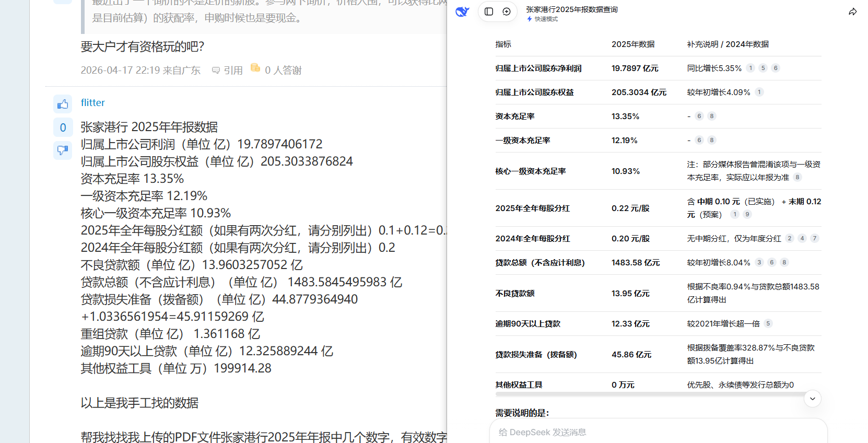This screenshot has height=443, width=868.
Task: Open citation 3 in the total loans row
Action: (759, 262)
